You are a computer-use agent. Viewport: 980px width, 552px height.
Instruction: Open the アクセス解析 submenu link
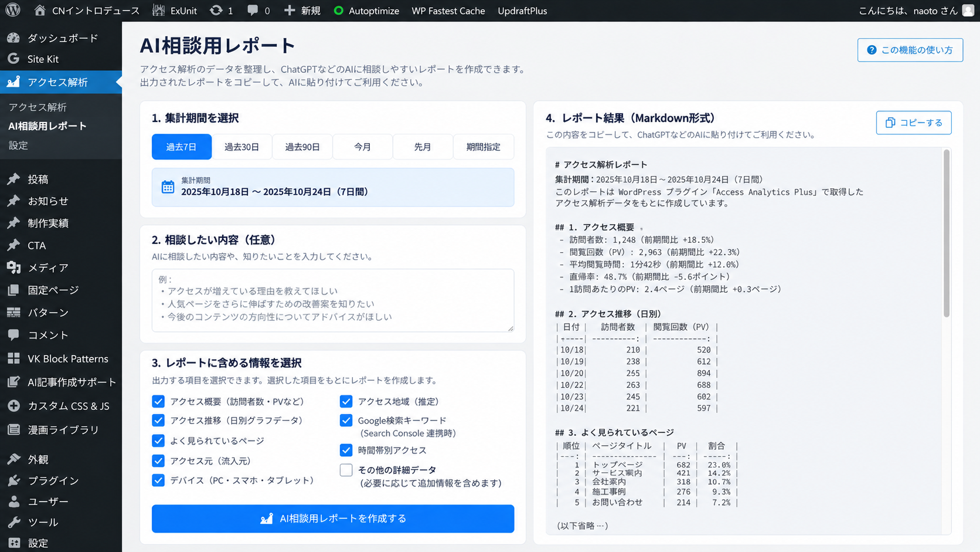38,107
